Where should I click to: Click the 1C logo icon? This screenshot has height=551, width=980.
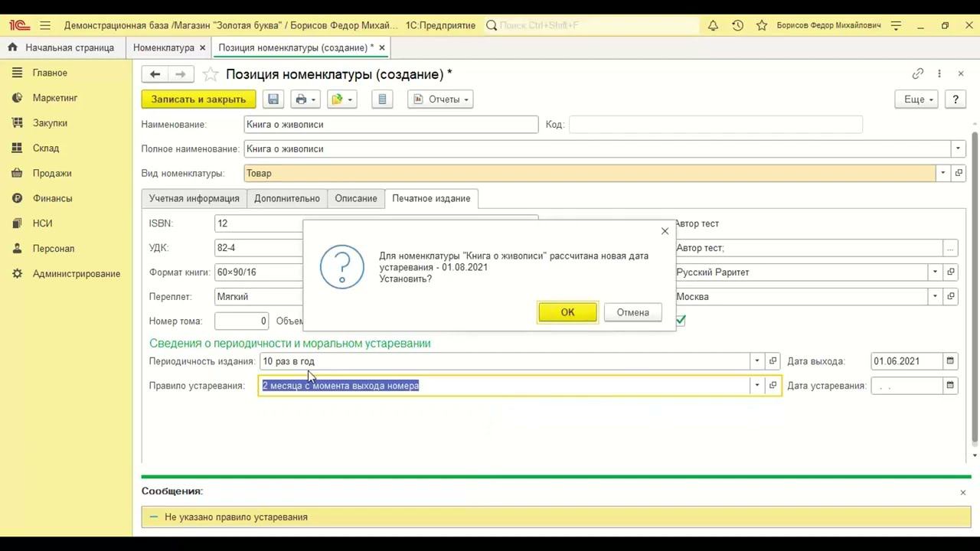click(19, 25)
